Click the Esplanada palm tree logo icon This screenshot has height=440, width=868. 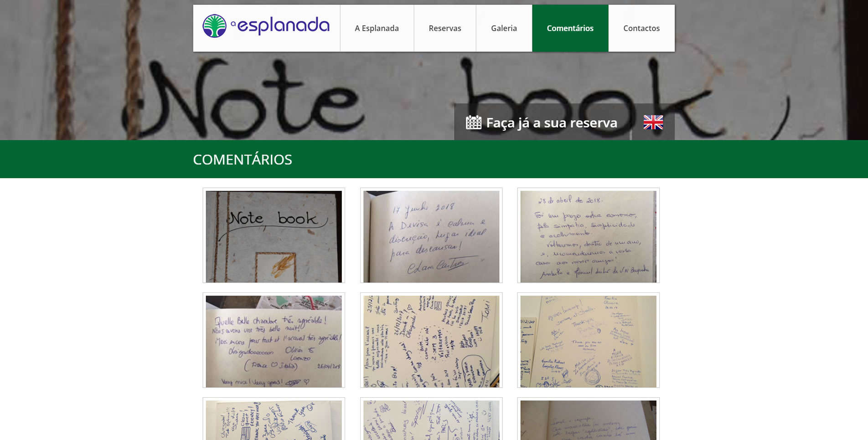(214, 26)
